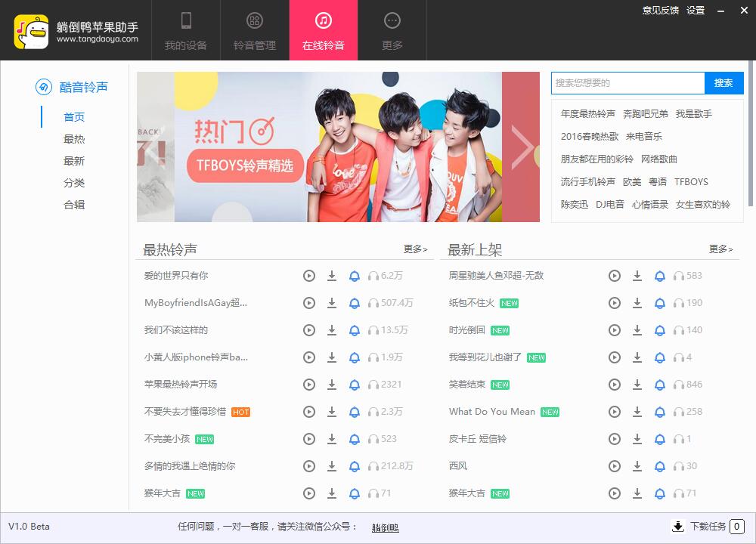Expand 更多 for 最热铃声 section

tap(416, 249)
